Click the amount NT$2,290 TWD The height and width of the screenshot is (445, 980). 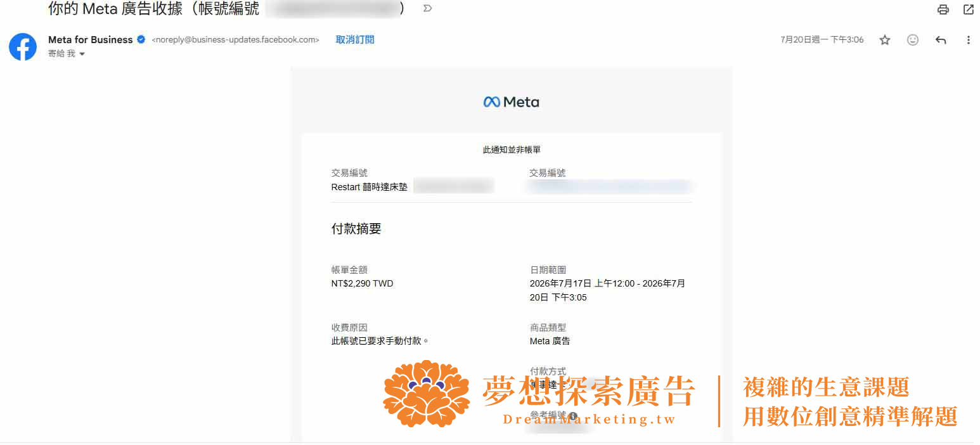click(363, 283)
